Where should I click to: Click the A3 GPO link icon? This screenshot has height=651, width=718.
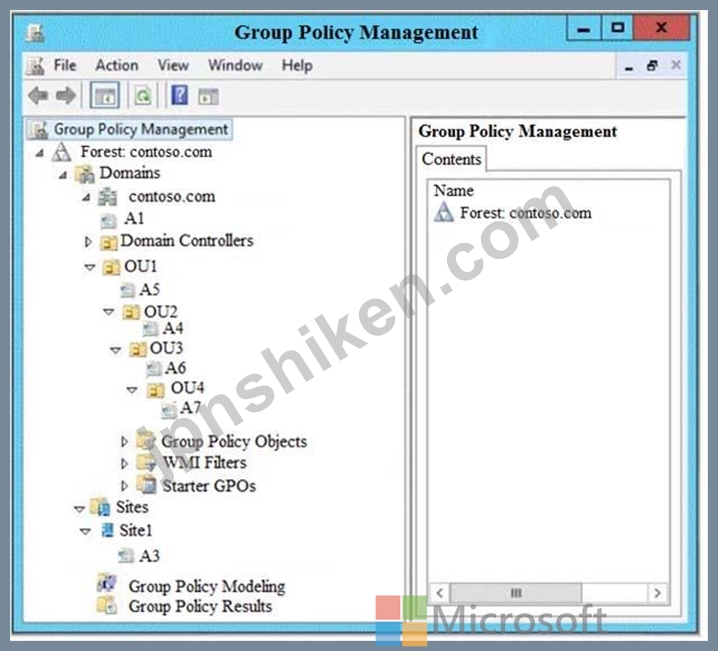(x=125, y=555)
